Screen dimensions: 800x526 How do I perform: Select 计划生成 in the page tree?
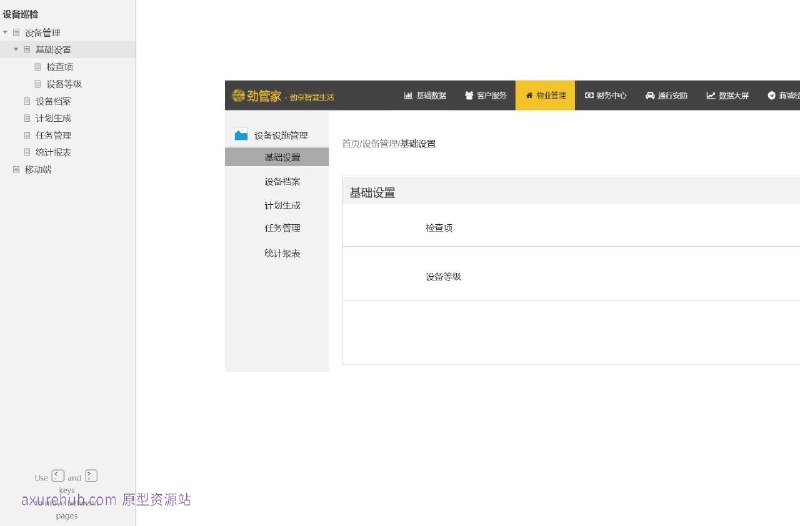click(x=53, y=118)
